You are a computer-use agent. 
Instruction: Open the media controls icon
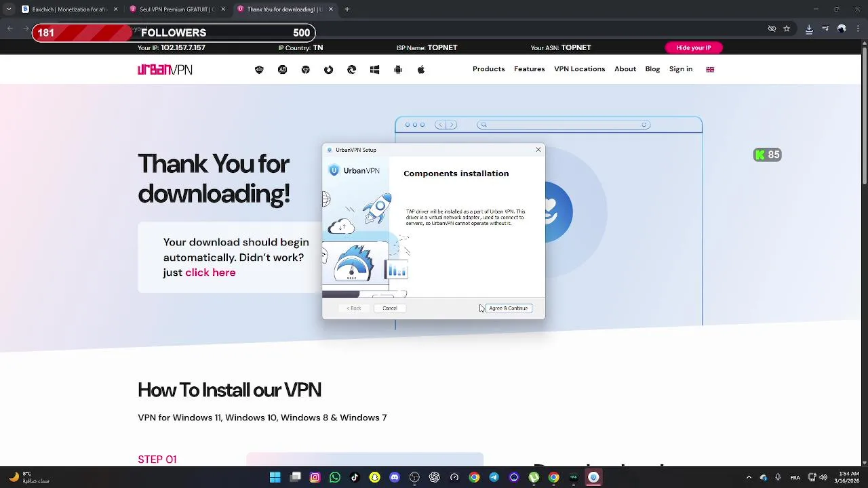click(825, 28)
